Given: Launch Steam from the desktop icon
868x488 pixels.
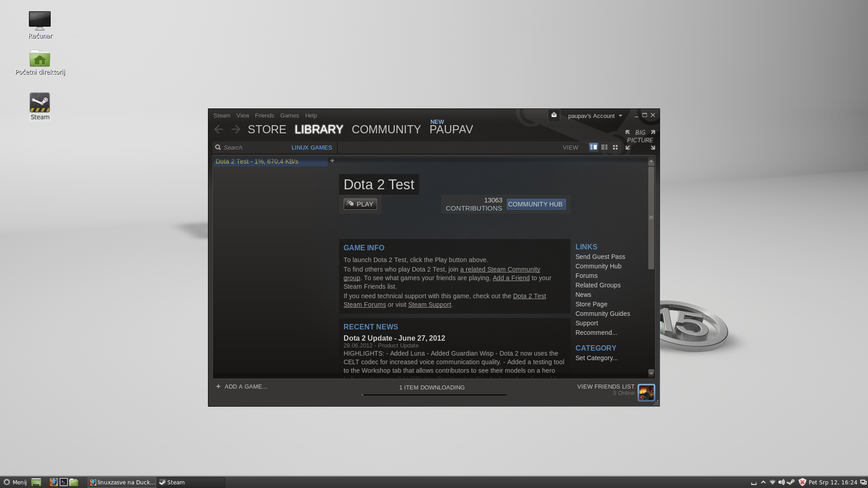Looking at the screenshot, I should (40, 107).
